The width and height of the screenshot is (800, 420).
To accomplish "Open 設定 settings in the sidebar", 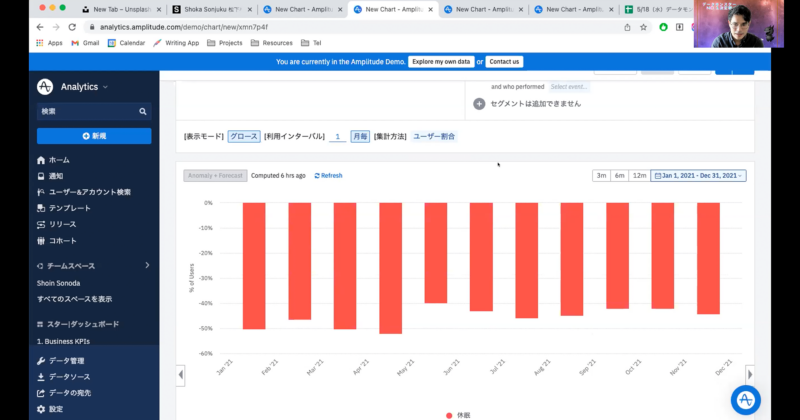I will point(50,409).
